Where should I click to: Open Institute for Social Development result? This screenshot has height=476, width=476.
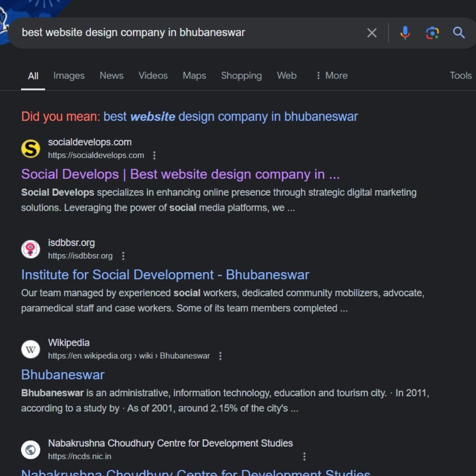coord(165,275)
